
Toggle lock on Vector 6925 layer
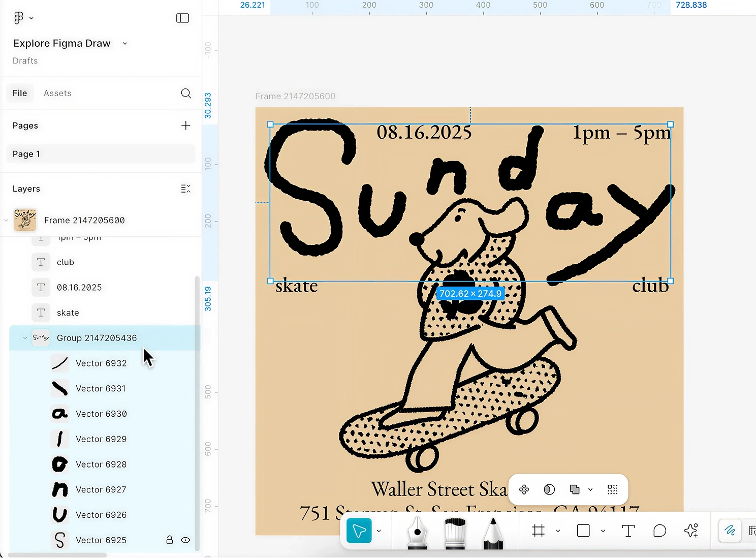click(x=170, y=540)
